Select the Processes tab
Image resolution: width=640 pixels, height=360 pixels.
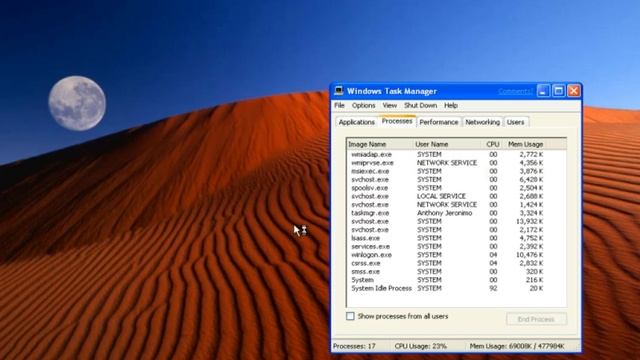pos(397,121)
